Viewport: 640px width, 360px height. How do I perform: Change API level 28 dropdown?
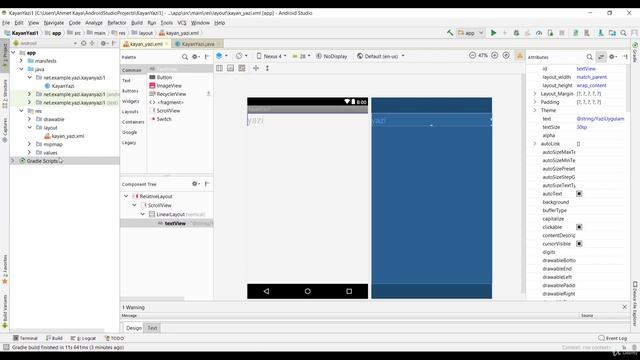(x=301, y=56)
